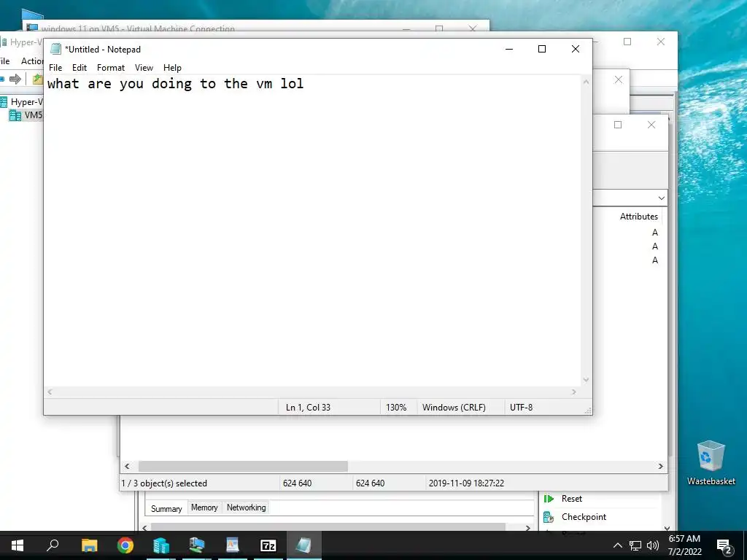Click the Checkpoint action in Hyper-V

point(584,517)
